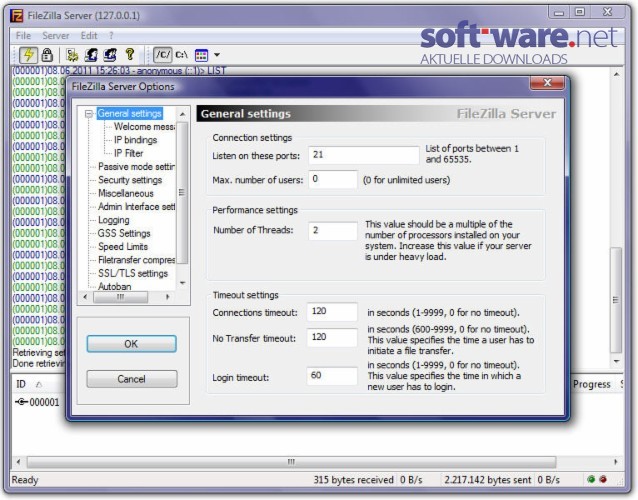Select Admin Interface settings tree item
The image size is (638, 500).
[136, 207]
